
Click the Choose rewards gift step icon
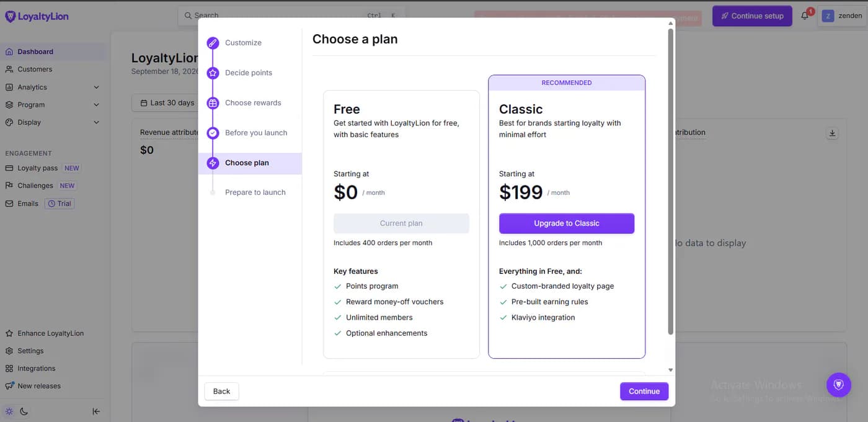tap(213, 103)
